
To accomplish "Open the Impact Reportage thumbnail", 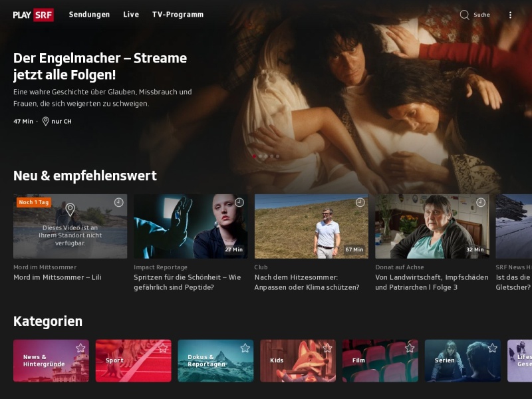I will 191,226.
